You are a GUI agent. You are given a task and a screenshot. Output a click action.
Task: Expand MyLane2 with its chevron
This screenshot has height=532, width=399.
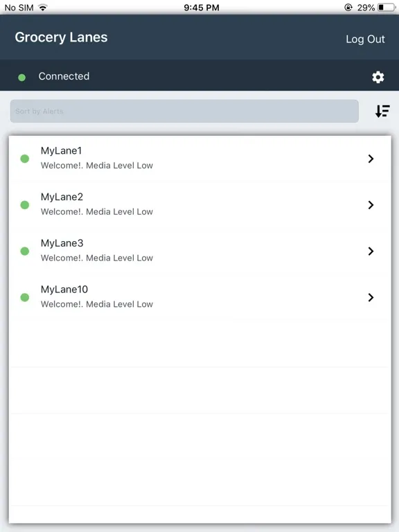[371, 204]
